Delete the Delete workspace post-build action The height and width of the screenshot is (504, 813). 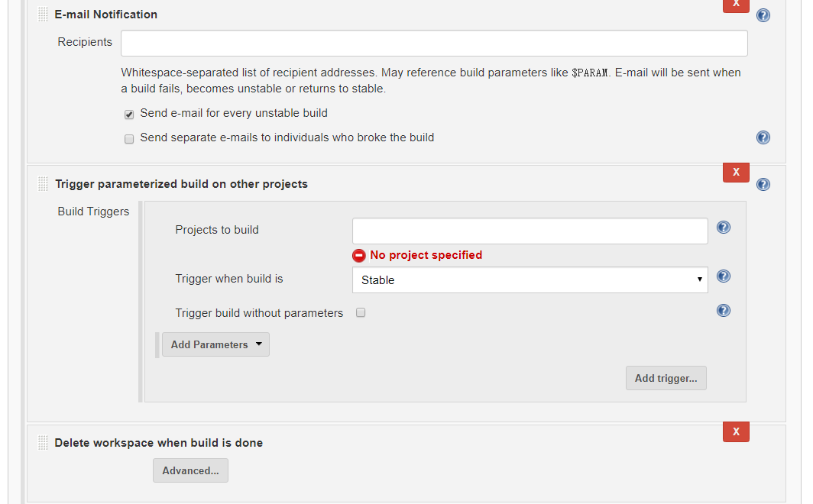736,431
